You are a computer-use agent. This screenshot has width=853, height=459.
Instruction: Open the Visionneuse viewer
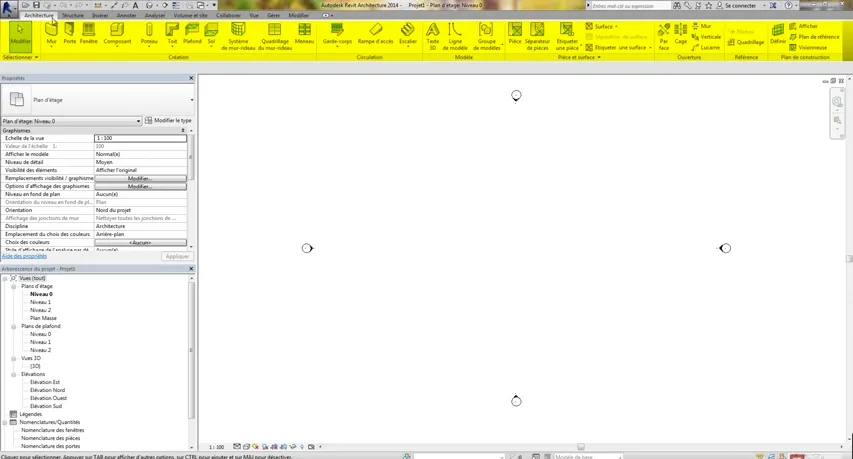pos(808,47)
